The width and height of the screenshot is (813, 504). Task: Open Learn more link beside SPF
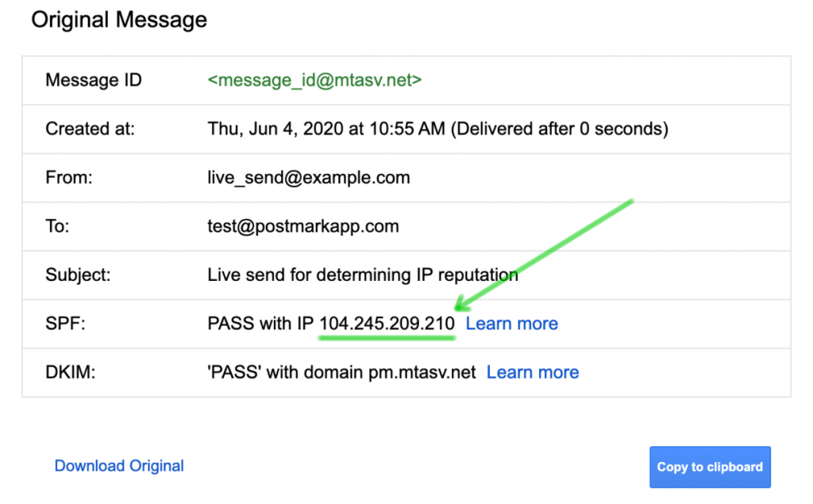tap(512, 324)
